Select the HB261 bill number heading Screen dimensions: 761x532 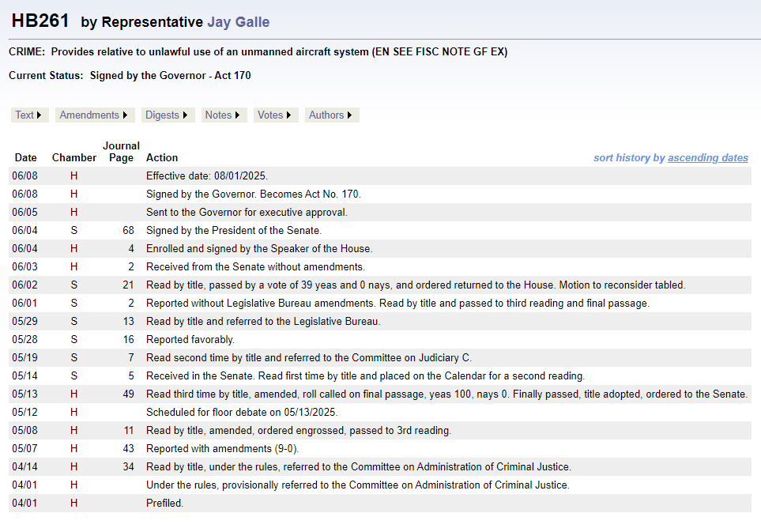(x=40, y=21)
